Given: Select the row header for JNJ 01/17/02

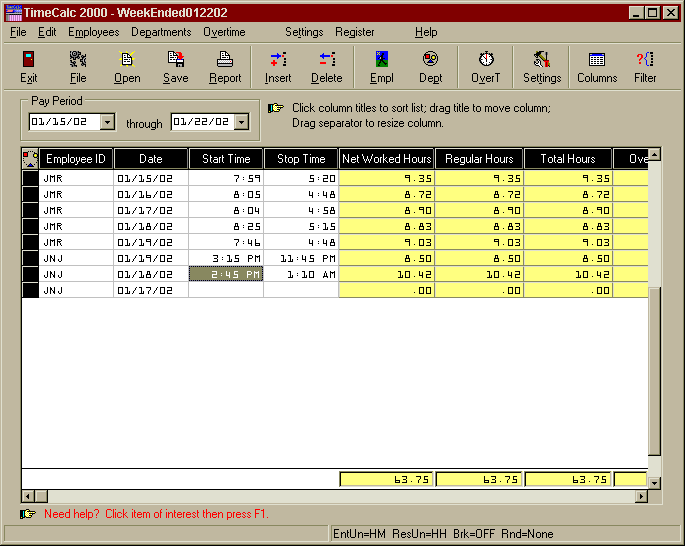Looking at the screenshot, I should click(x=30, y=290).
